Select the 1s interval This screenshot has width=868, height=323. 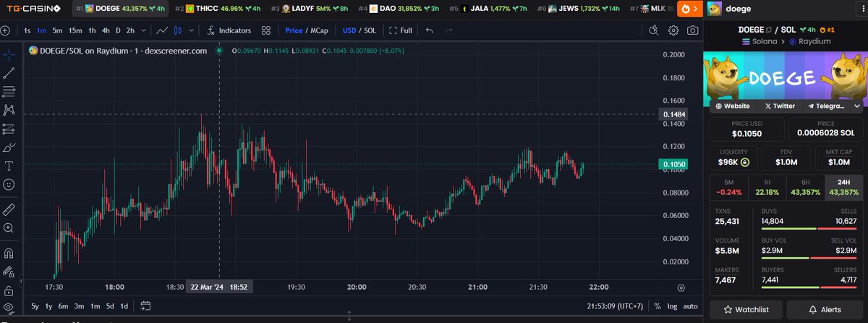tap(27, 30)
